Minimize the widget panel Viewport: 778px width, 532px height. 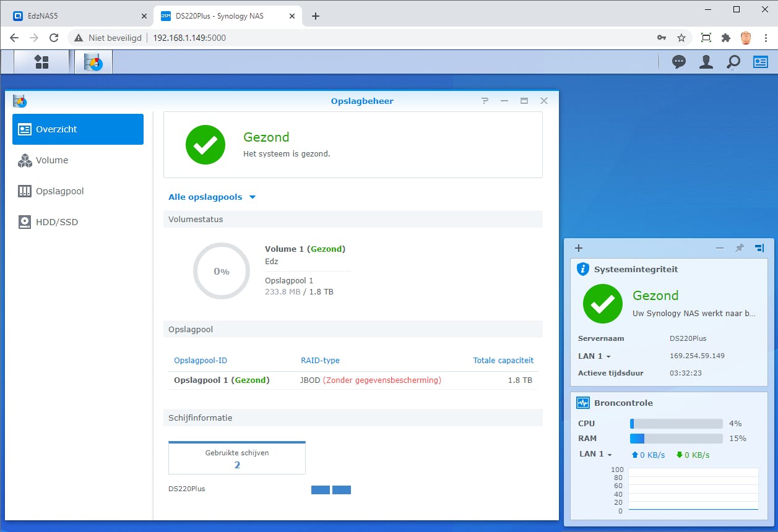[720, 248]
